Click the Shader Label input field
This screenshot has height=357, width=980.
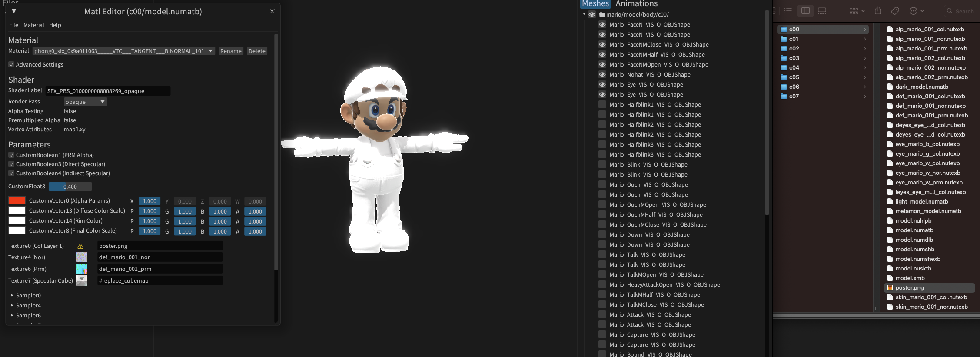[108, 91]
